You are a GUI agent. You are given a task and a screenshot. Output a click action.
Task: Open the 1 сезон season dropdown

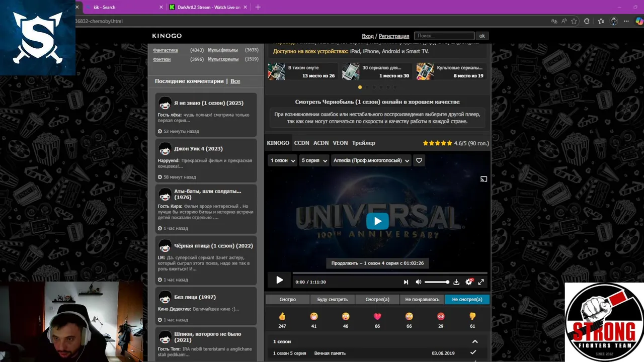(x=282, y=160)
